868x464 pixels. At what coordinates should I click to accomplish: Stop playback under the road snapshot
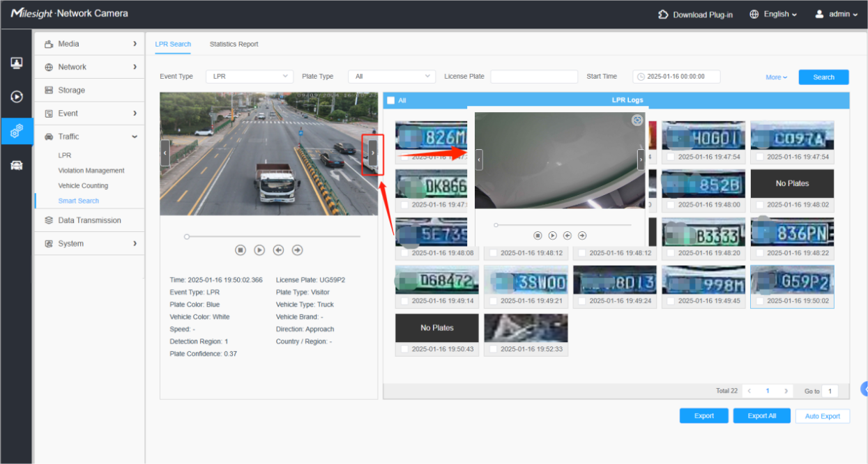tap(241, 250)
